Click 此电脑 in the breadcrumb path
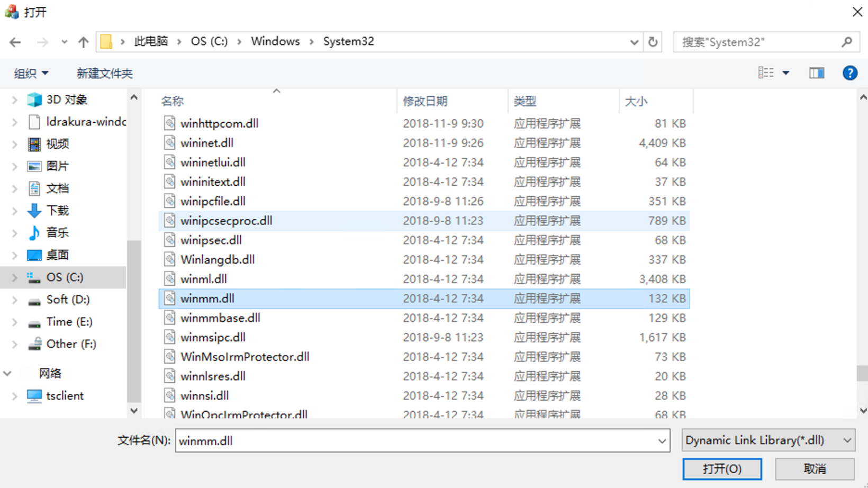The width and height of the screenshot is (868, 488). tap(151, 41)
